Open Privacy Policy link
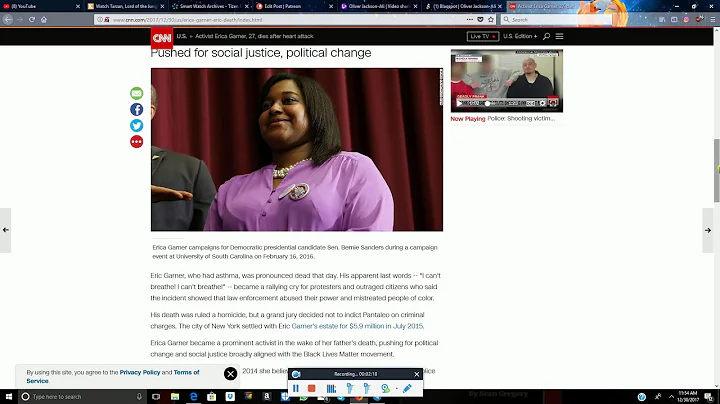The image size is (720, 404). tap(140, 372)
